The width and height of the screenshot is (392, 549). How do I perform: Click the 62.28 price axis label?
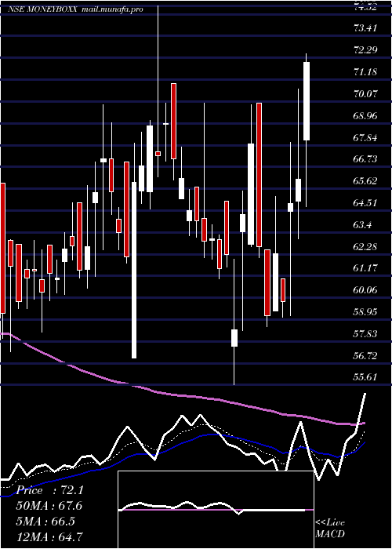365,247
